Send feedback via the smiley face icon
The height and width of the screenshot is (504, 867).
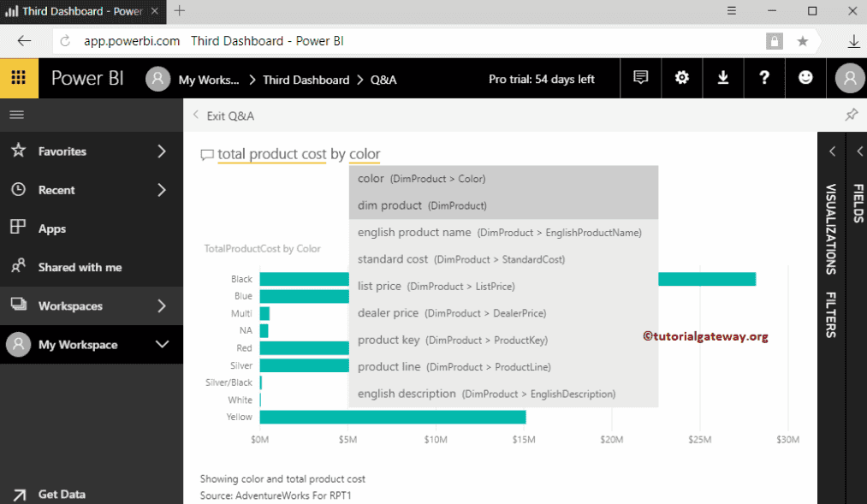(805, 78)
